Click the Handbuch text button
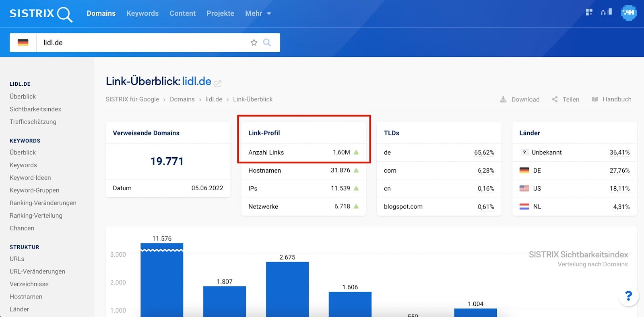 617,99
